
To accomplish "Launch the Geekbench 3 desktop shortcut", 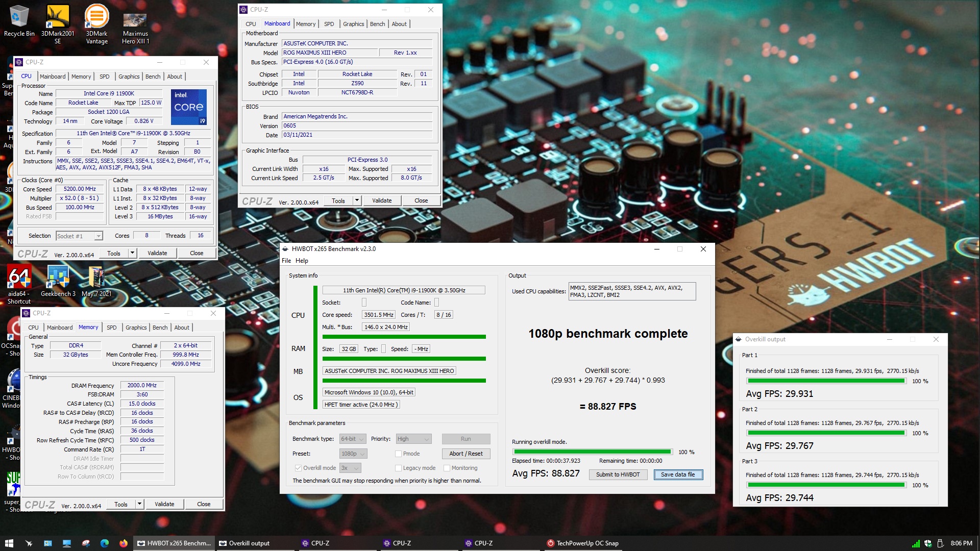I will [x=58, y=281].
